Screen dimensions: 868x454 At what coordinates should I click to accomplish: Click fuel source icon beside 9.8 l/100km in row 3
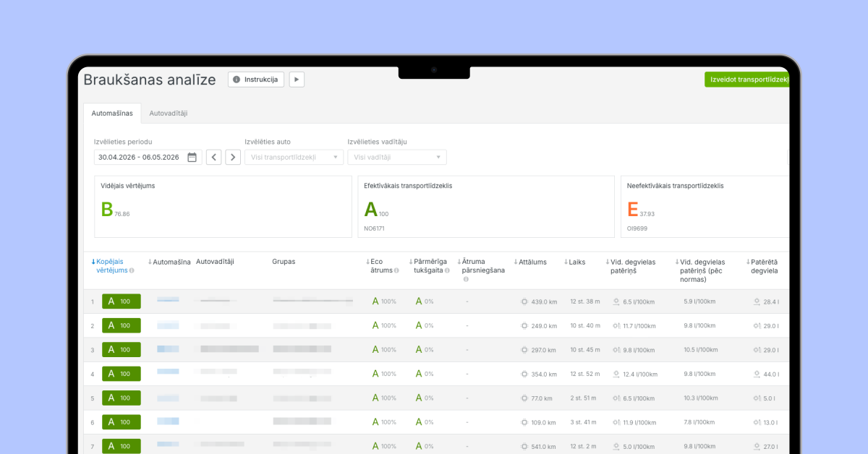(x=616, y=350)
